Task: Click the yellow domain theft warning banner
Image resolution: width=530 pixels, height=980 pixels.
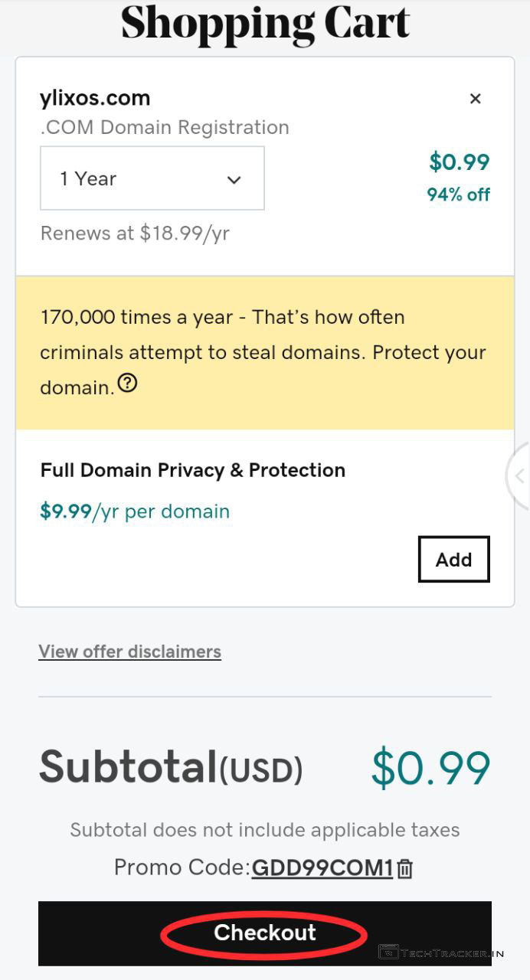Action: pos(264,352)
